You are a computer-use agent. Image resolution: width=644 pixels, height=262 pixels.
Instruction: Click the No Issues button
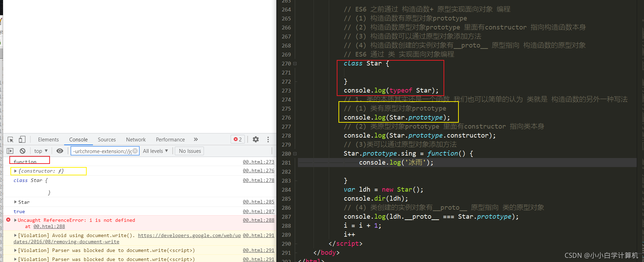point(190,151)
